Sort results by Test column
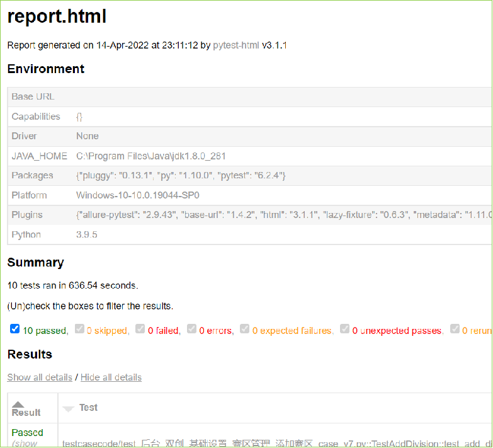 coord(88,408)
